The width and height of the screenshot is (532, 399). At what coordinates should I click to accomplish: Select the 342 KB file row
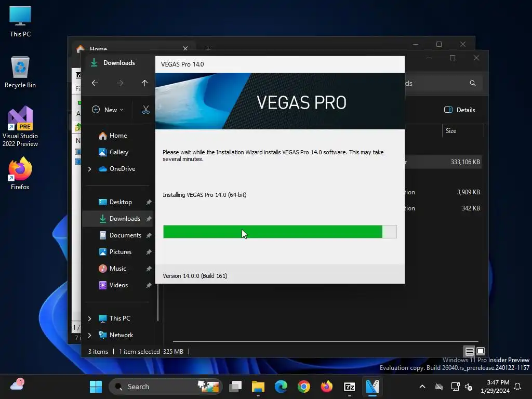(443, 208)
